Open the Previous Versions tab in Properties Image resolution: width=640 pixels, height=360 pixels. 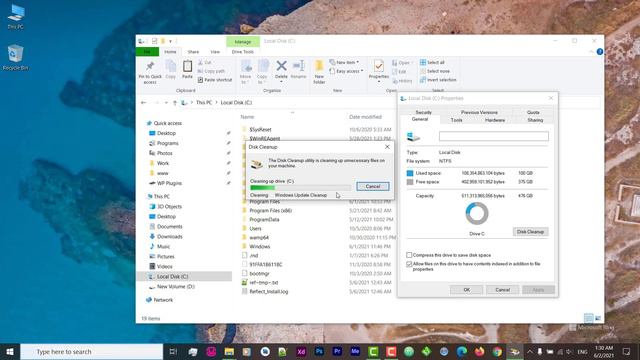(479, 112)
